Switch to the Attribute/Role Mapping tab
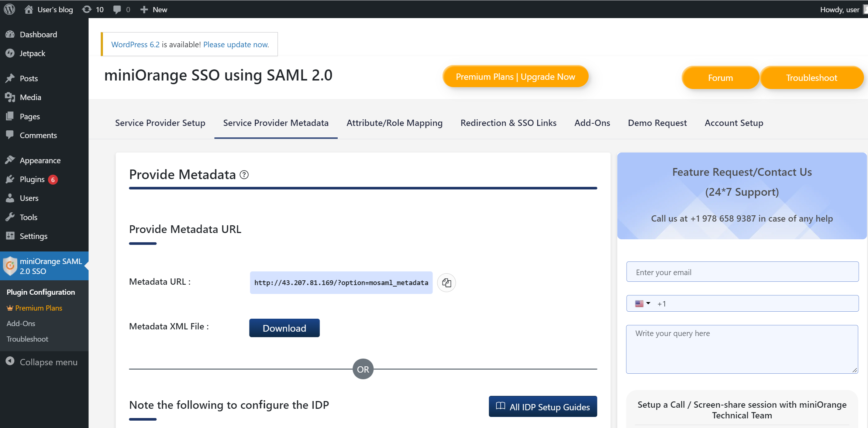The image size is (868, 428). 394,123
